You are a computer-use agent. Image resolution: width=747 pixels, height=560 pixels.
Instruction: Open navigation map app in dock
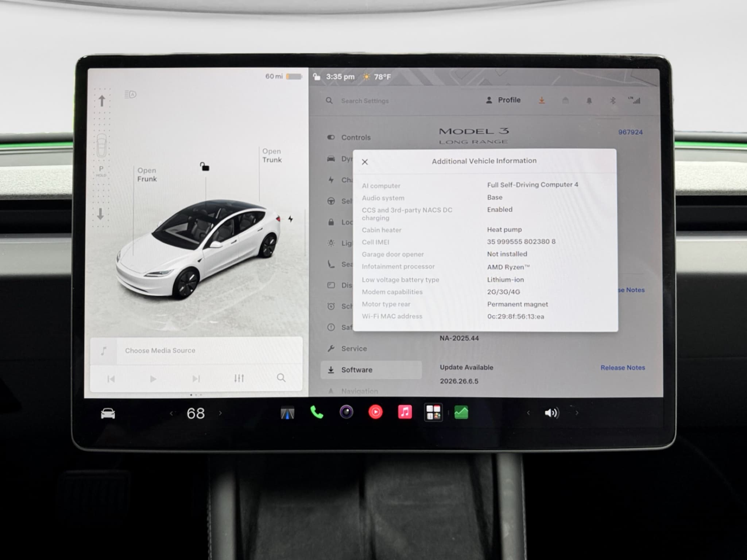tap(287, 413)
